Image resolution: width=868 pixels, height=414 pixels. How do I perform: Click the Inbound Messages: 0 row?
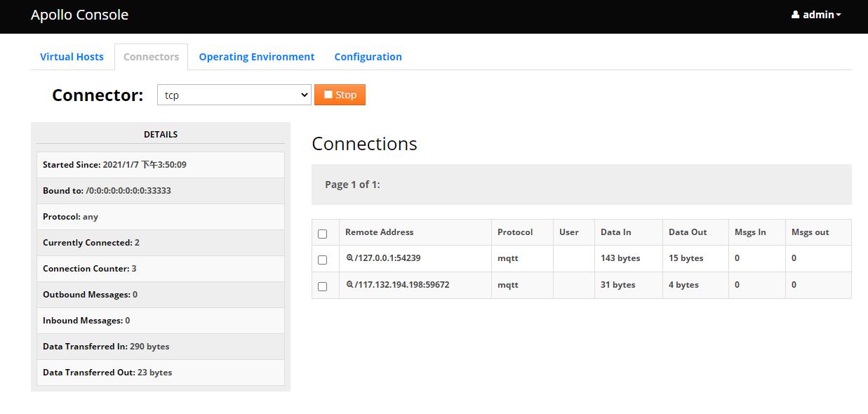pos(161,321)
